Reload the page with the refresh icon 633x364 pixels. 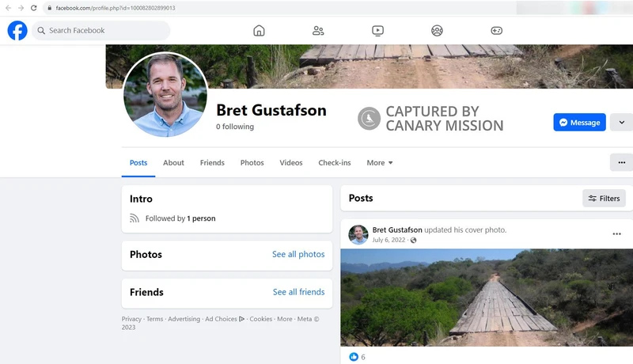(34, 8)
